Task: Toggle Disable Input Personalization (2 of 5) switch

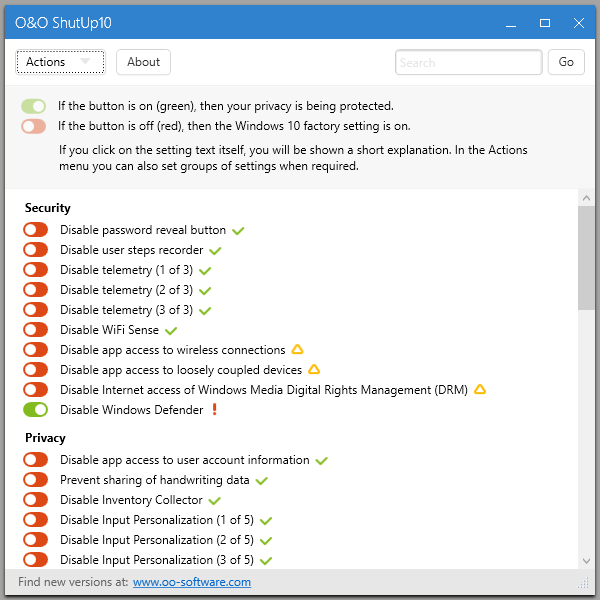Action: point(35,540)
